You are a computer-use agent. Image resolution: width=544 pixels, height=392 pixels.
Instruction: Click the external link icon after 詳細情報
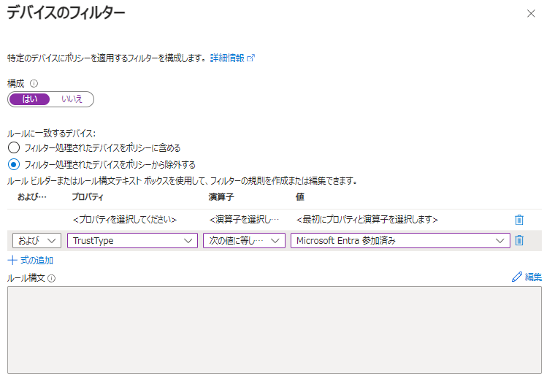click(250, 58)
